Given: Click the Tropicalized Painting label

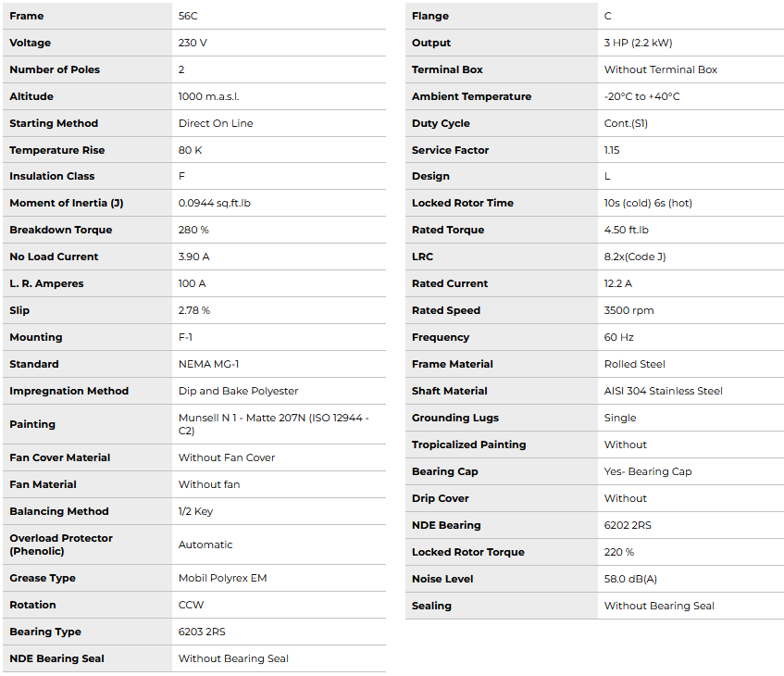Looking at the screenshot, I should point(468,444).
